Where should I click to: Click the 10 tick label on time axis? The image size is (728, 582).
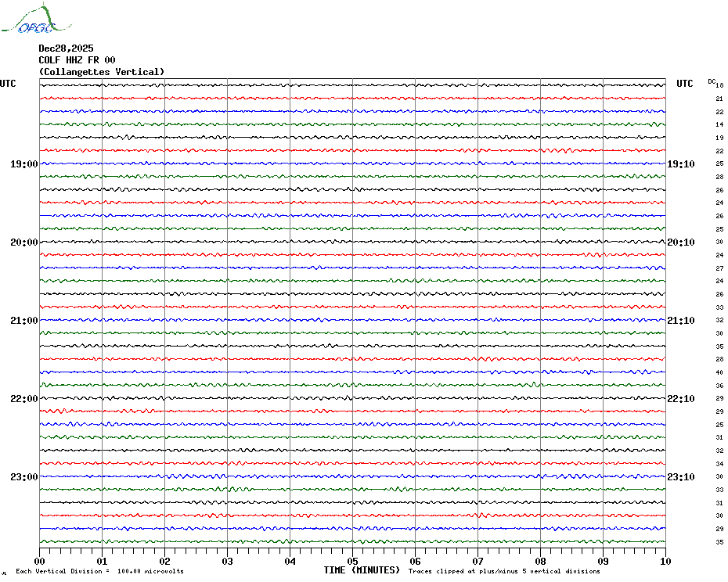(665, 561)
